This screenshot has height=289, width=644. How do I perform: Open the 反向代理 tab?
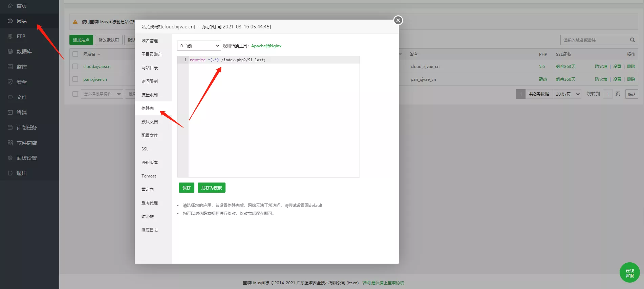[x=150, y=203]
